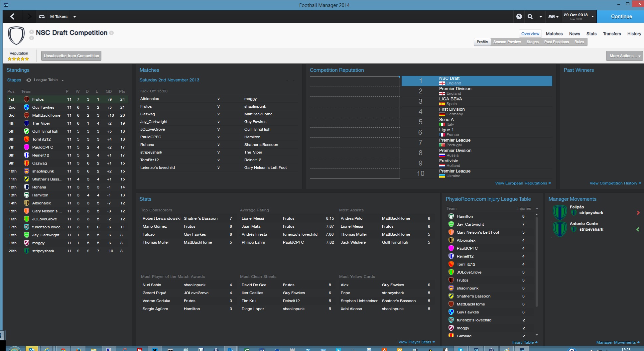
Task: Click moggy badge in injury table
Action: pos(451,328)
